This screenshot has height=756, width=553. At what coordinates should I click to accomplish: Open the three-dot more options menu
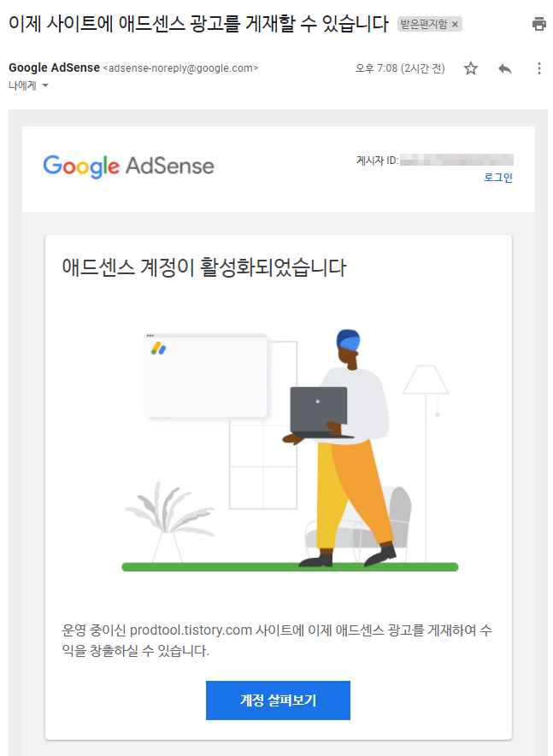[x=539, y=68]
